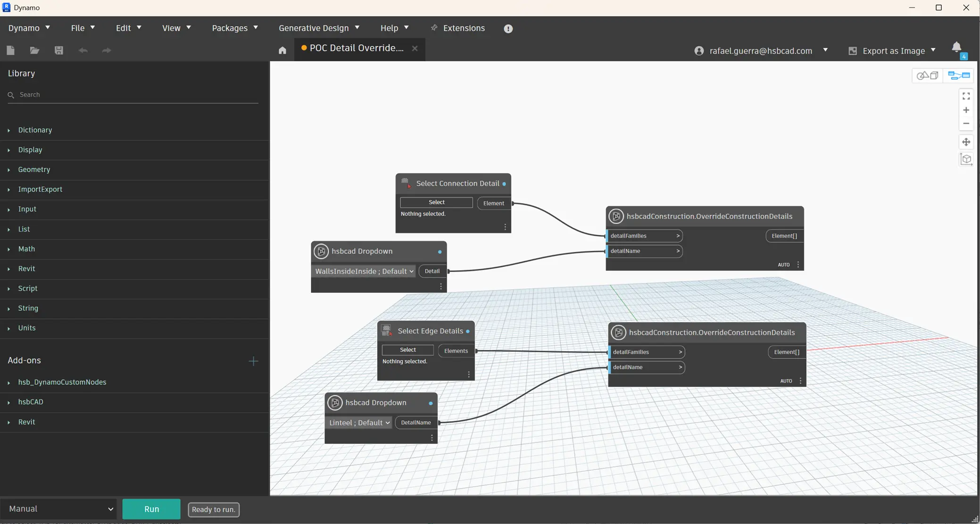Click the Home icon next to tab
The height and width of the screenshot is (524, 980).
282,50
